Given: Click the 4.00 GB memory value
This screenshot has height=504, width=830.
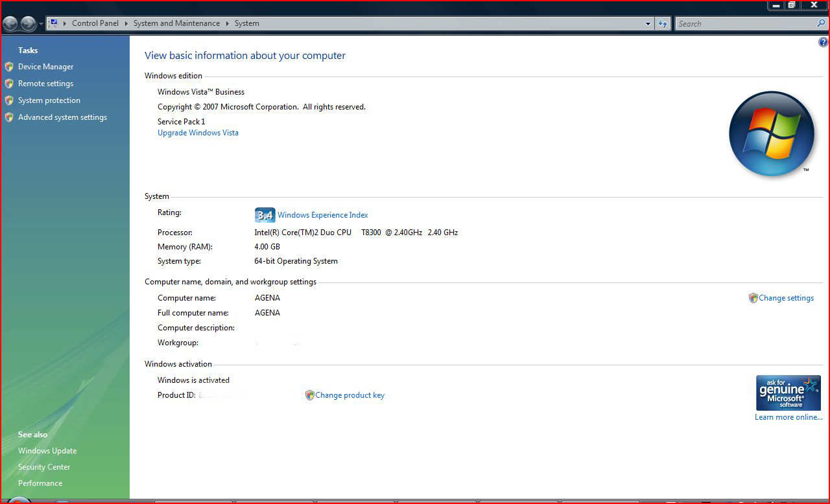Looking at the screenshot, I should click(x=267, y=247).
